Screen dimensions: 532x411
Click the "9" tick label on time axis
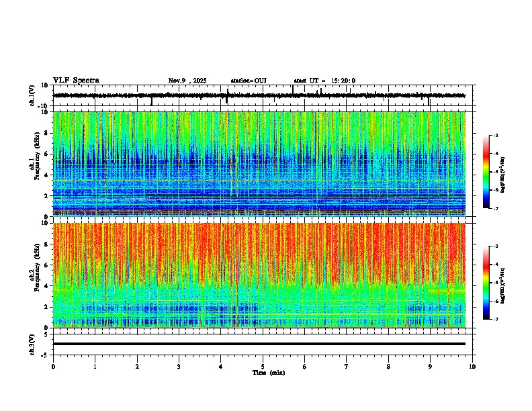[430, 367]
